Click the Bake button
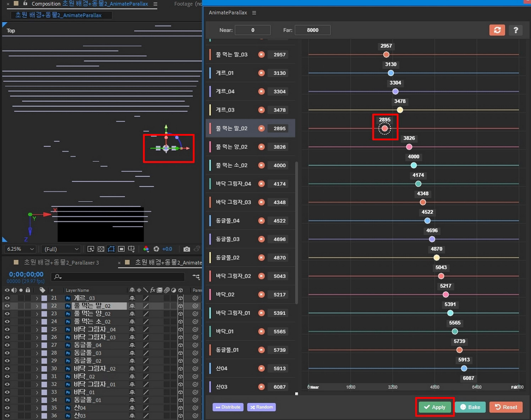531x420 pixels. pos(470,407)
